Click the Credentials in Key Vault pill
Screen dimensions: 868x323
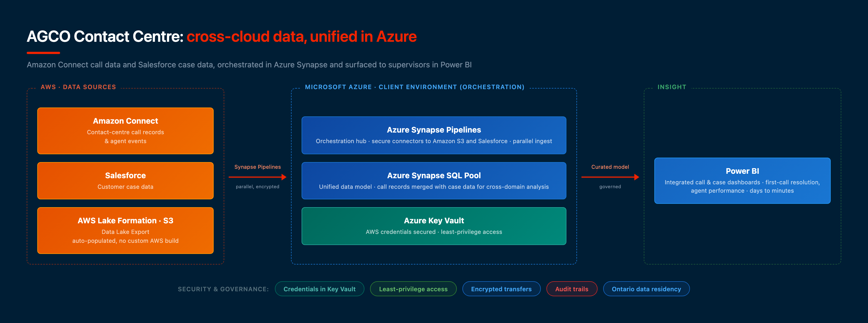(319, 289)
